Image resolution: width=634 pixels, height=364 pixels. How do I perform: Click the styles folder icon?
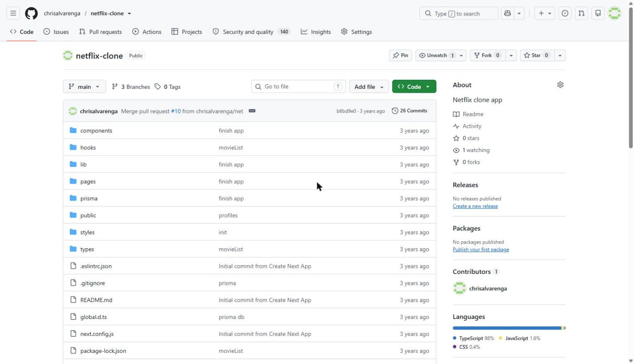tap(73, 232)
